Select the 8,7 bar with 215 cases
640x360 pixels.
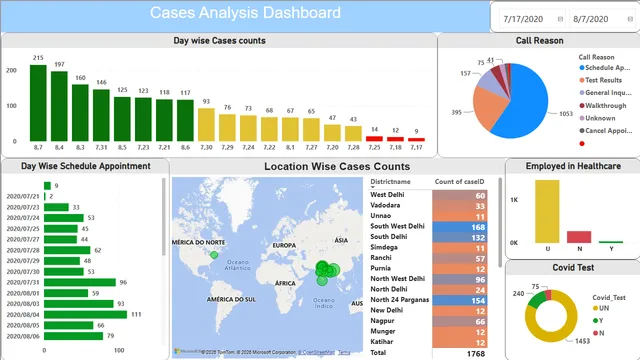(38, 103)
